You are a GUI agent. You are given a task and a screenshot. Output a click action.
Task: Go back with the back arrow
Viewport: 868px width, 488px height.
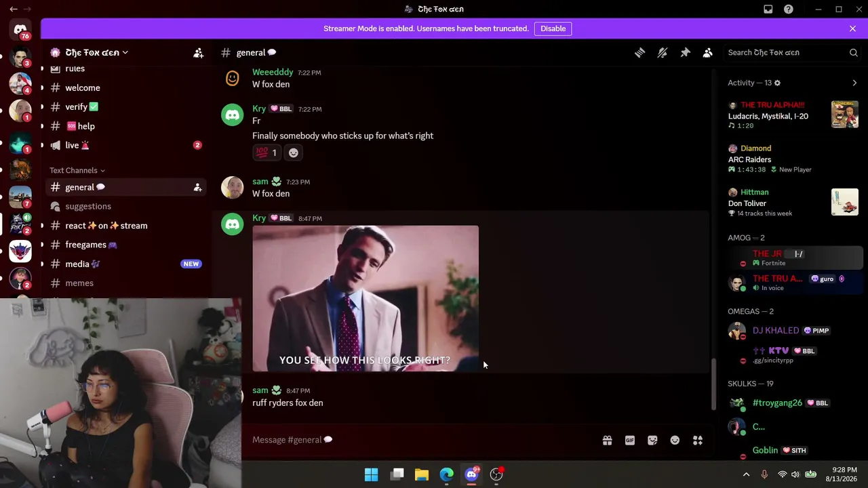pos(14,9)
